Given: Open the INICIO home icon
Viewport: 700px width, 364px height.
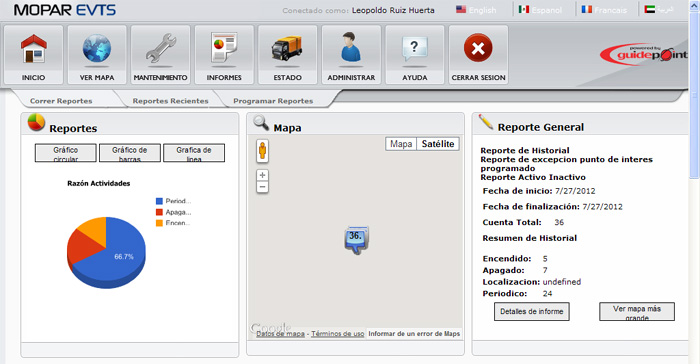Looking at the screenshot, I should 33,48.
